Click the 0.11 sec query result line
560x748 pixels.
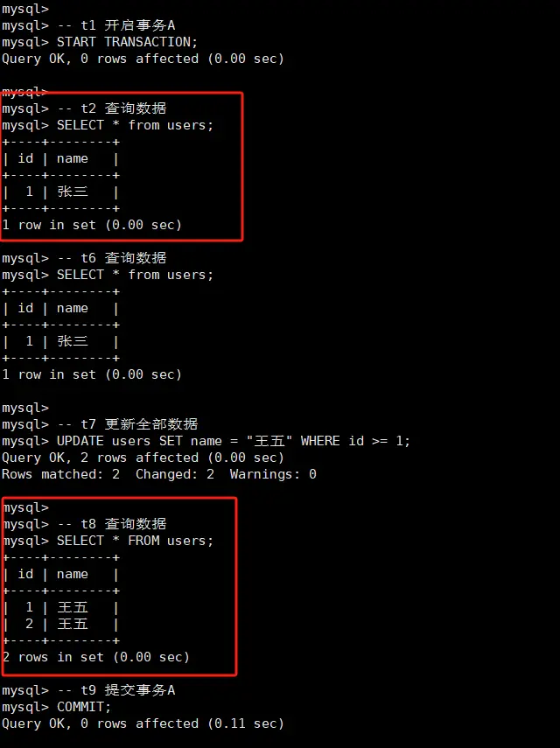[x=143, y=724]
